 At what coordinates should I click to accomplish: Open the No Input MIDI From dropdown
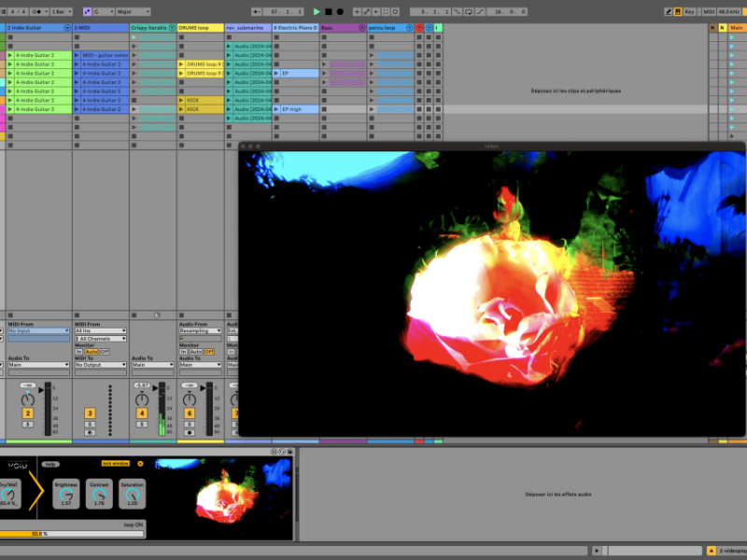point(38,330)
